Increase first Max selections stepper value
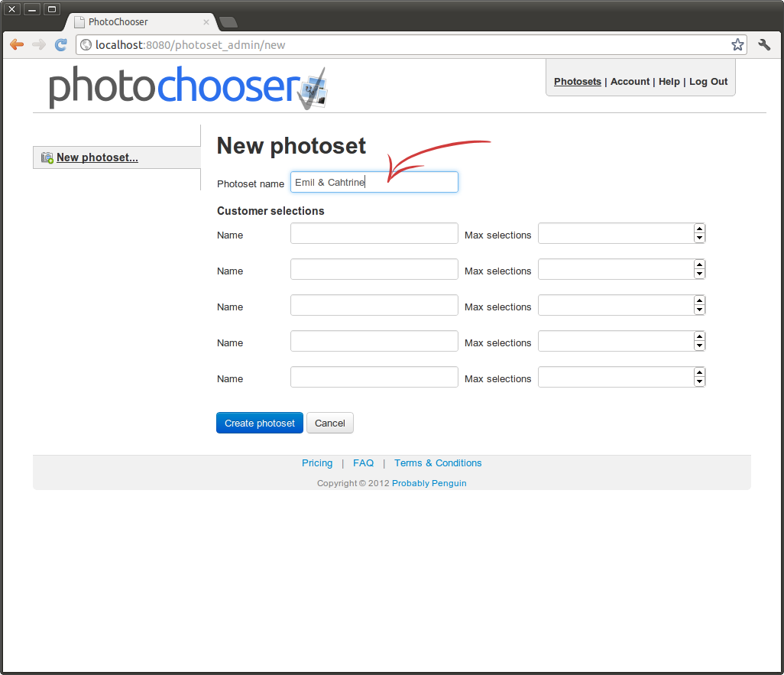This screenshot has height=675, width=784. tap(699, 229)
